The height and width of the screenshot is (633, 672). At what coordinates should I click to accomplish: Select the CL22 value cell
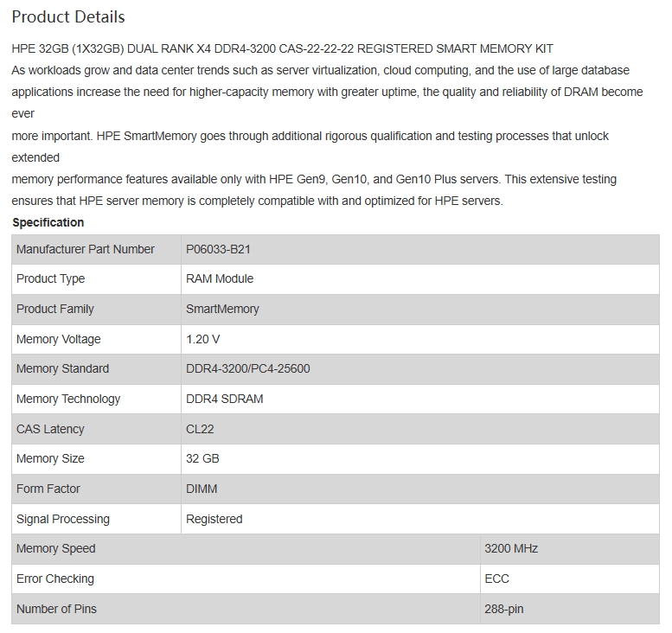pos(420,429)
